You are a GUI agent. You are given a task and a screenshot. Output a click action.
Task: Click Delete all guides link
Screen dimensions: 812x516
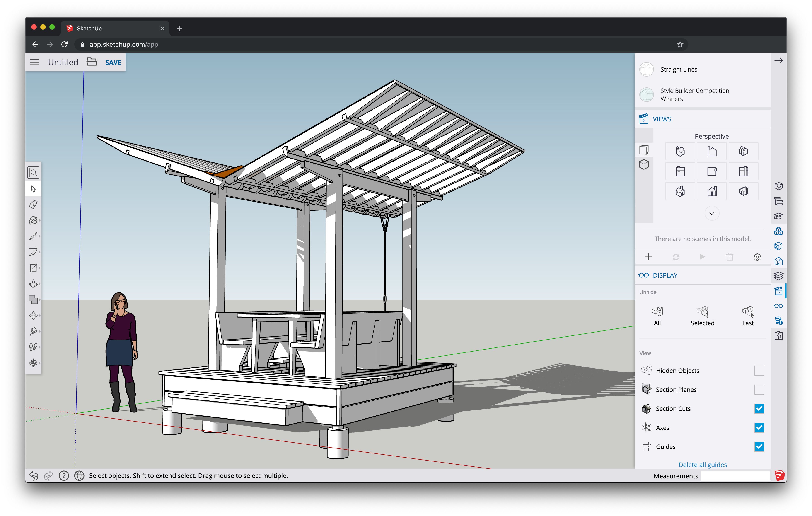[x=701, y=464]
